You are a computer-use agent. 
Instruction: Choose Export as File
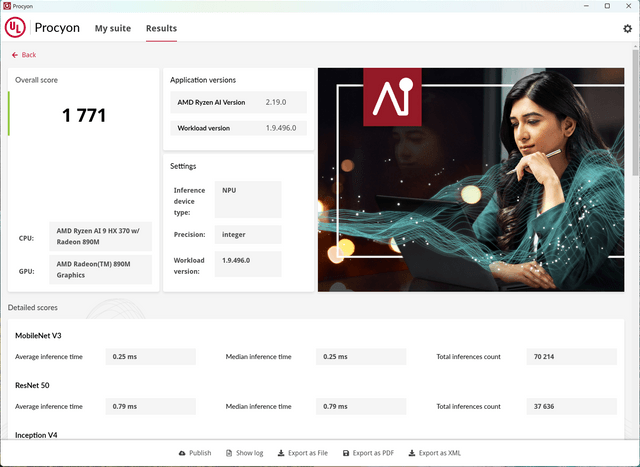pyautogui.click(x=303, y=453)
